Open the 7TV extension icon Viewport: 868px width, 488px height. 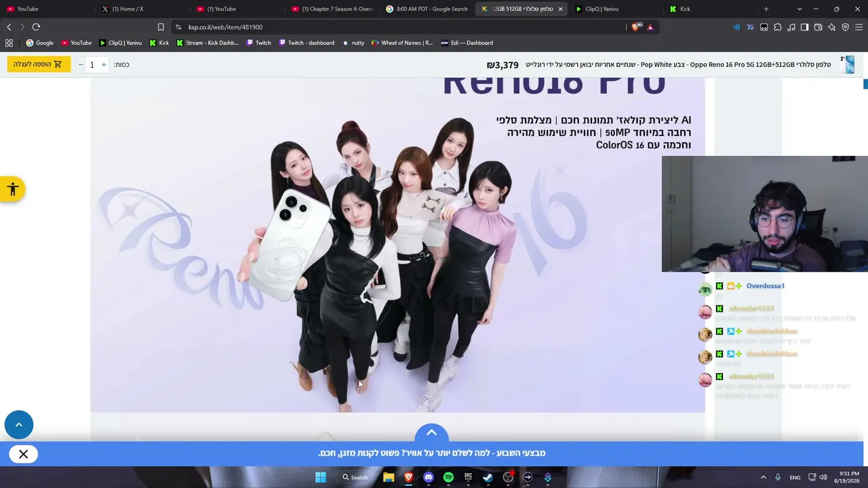tap(750, 27)
